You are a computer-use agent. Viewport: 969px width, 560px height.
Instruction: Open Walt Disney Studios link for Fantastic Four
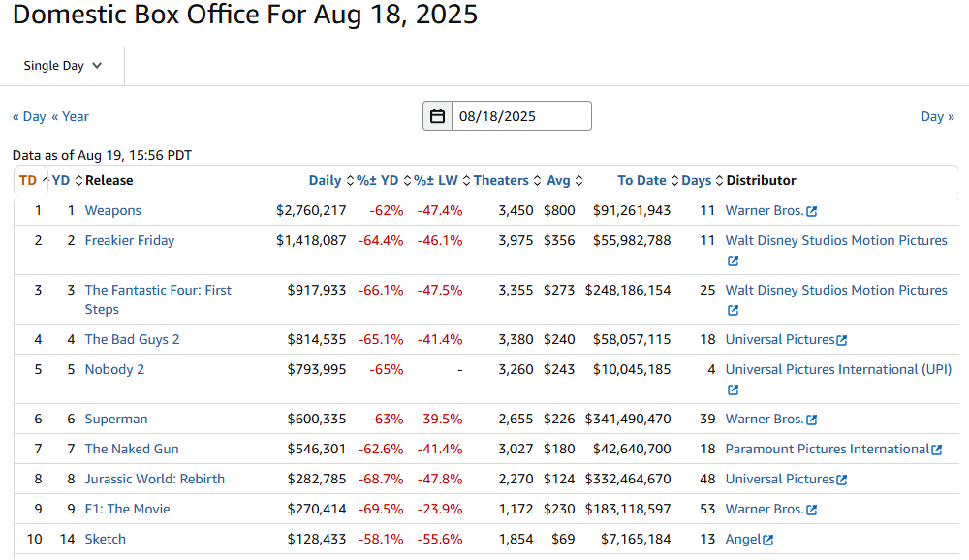coord(836,290)
